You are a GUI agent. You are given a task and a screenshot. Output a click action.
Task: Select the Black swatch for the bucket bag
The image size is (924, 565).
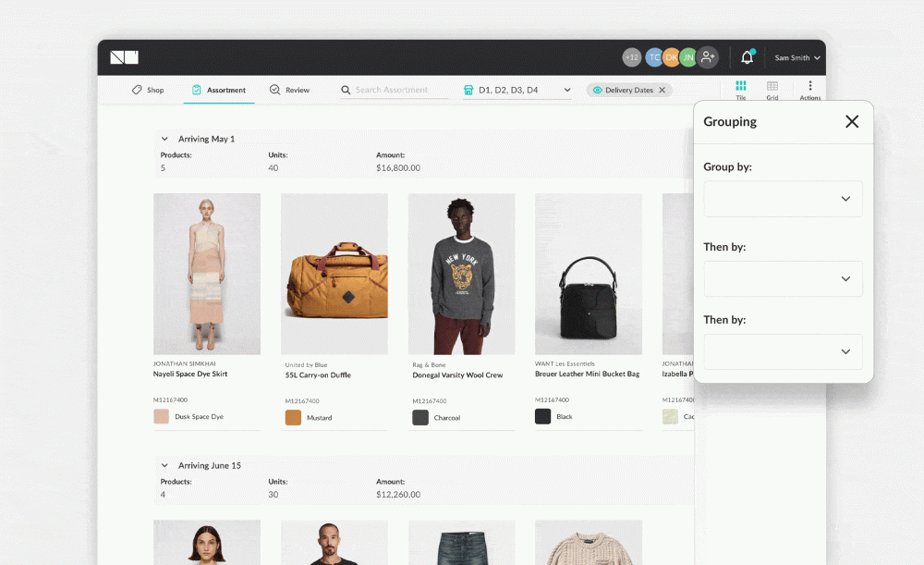pyautogui.click(x=542, y=417)
